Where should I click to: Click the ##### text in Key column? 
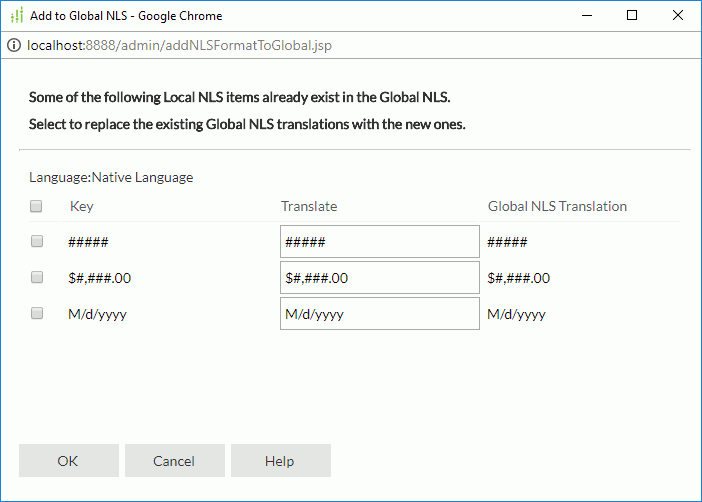tap(88, 242)
